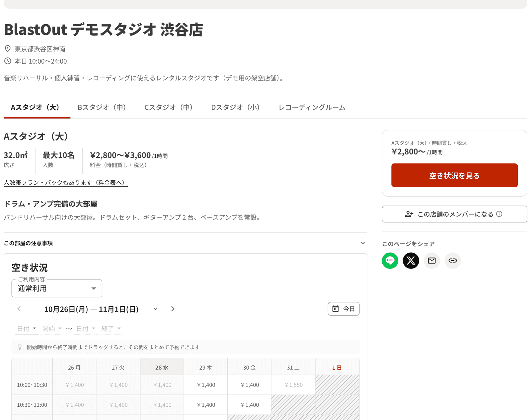Share this page on X

tap(411, 261)
